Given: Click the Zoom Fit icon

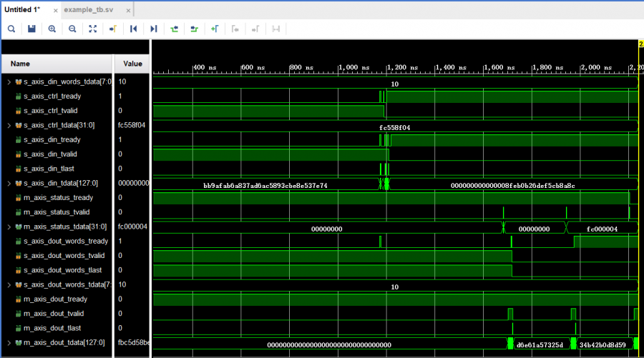Looking at the screenshot, I should tap(92, 29).
